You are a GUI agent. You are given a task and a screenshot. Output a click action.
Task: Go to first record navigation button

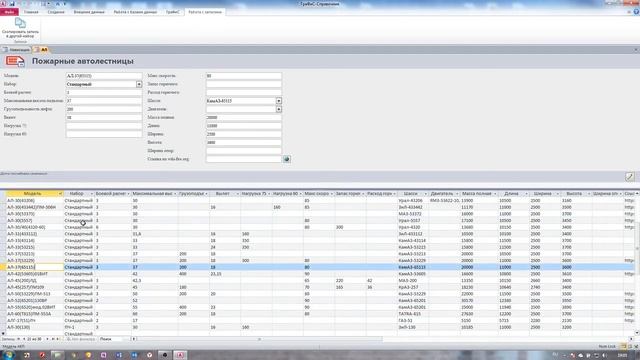coord(18,339)
